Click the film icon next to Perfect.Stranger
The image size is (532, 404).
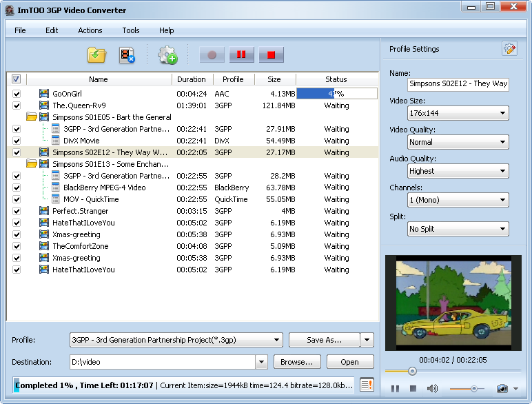44,211
